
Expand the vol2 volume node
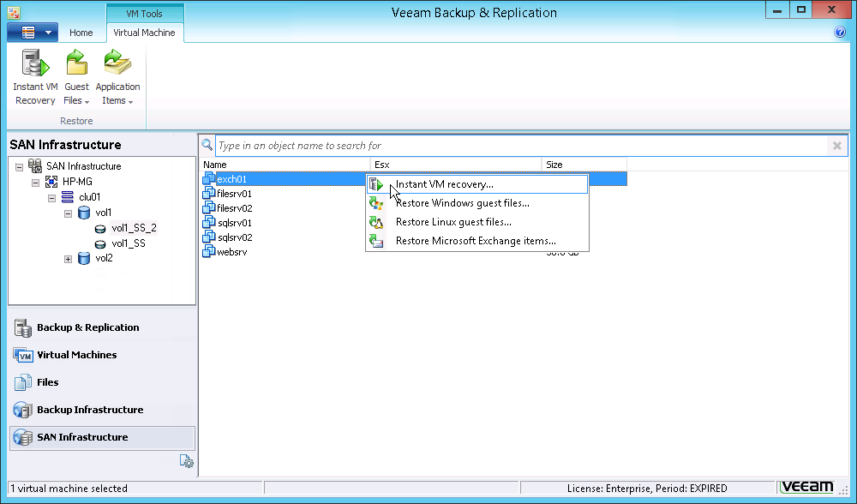[68, 259]
